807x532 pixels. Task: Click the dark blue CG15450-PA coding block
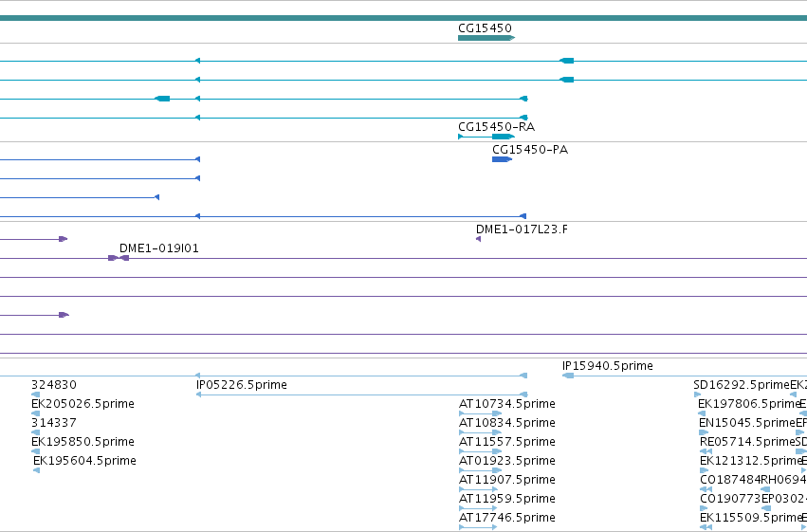[502, 159]
